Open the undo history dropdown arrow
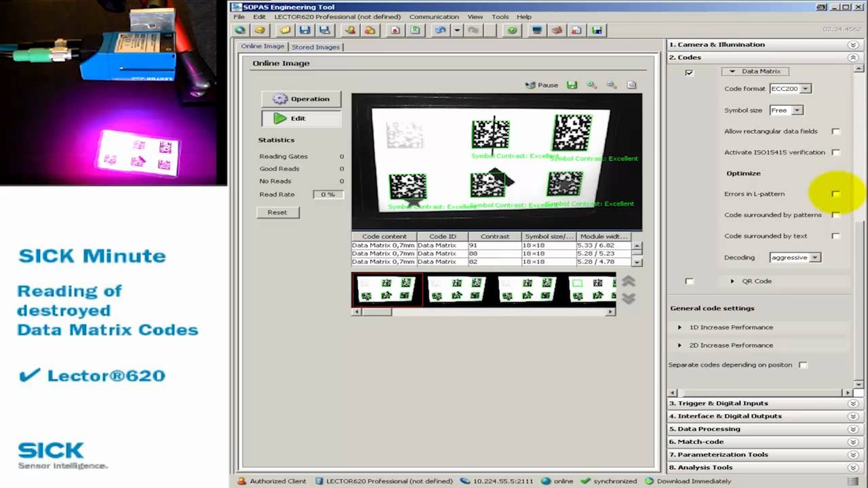The width and height of the screenshot is (868, 488). coord(457,30)
